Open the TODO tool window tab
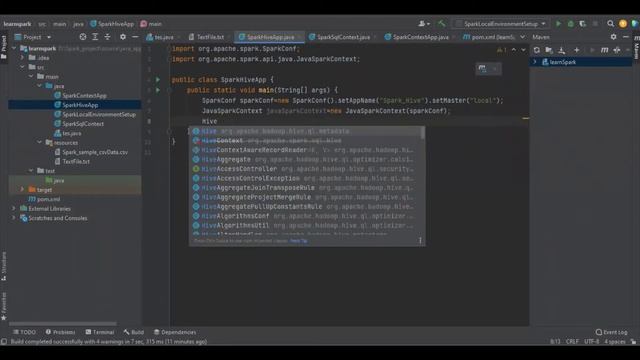The width and height of the screenshot is (640, 360). click(24, 332)
